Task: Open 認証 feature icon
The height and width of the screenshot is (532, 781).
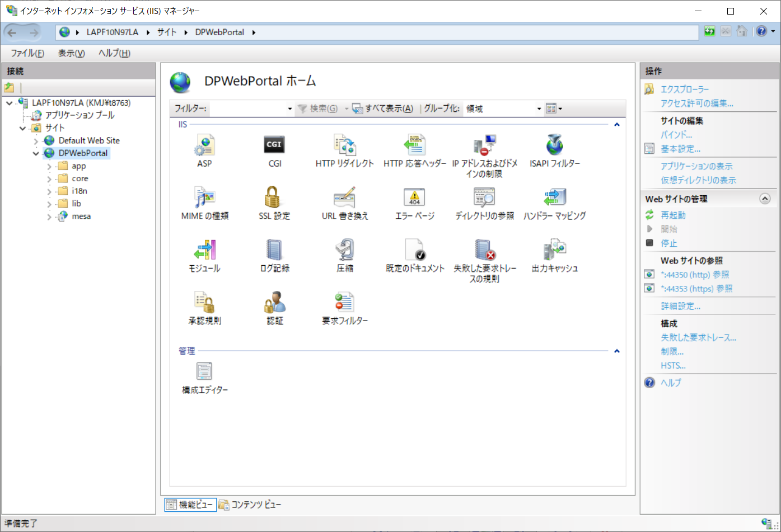Action: tap(274, 303)
